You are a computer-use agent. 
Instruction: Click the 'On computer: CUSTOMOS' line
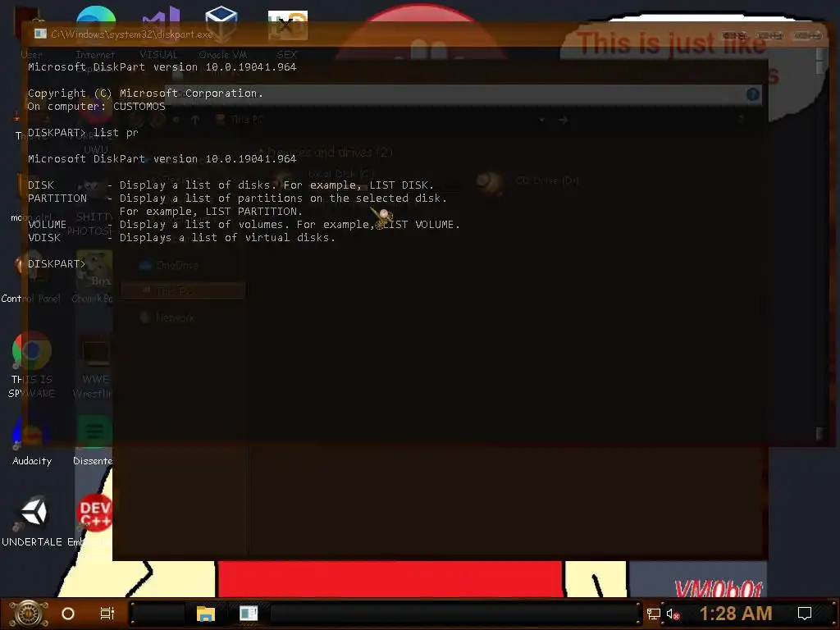pos(97,106)
